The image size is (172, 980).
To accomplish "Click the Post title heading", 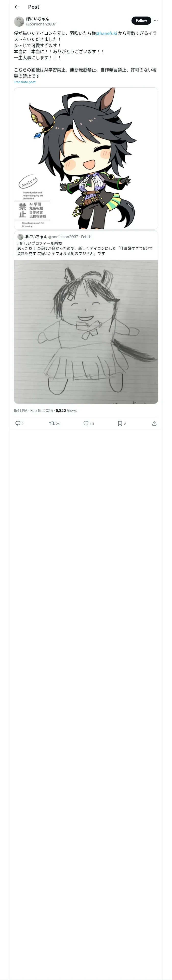I will [x=34, y=7].
